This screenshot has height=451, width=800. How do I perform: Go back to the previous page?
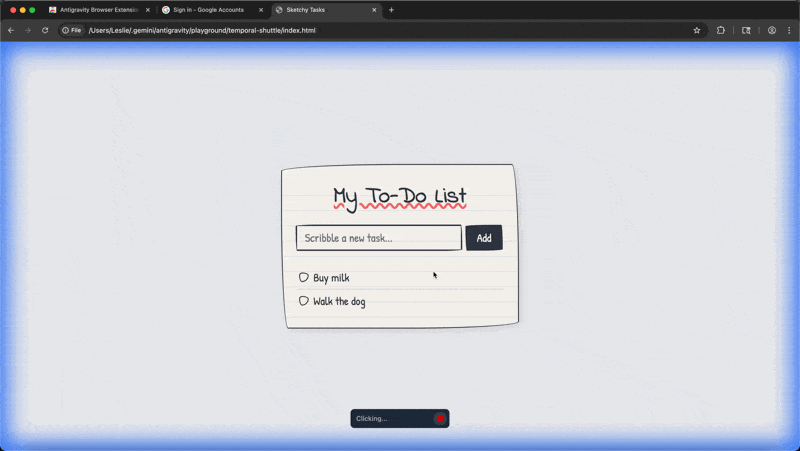pos(11,30)
